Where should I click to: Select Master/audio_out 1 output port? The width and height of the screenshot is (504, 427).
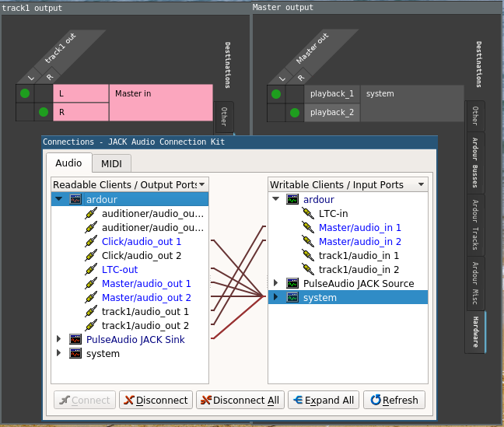coord(145,284)
